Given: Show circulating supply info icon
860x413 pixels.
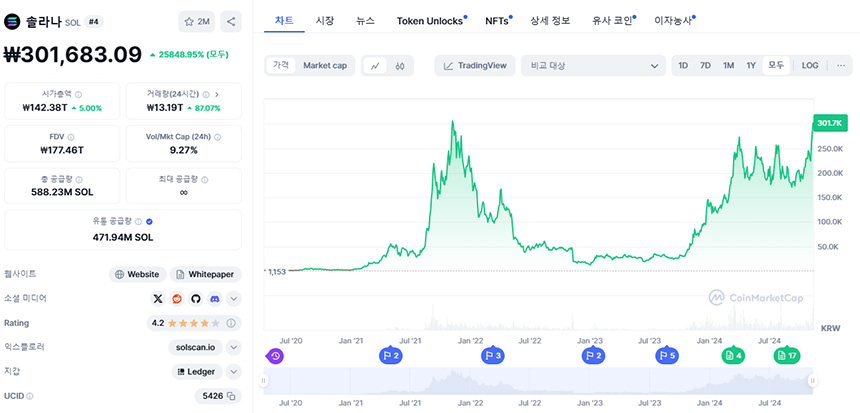Looking at the screenshot, I should (x=139, y=222).
